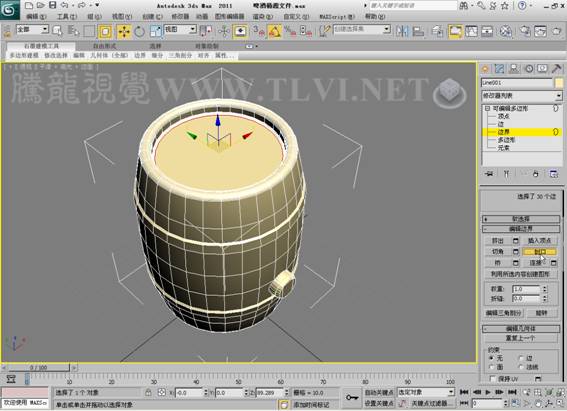Collapse the 编辑边界 rollout
Viewport: 567px width, 411px height.
click(521, 229)
